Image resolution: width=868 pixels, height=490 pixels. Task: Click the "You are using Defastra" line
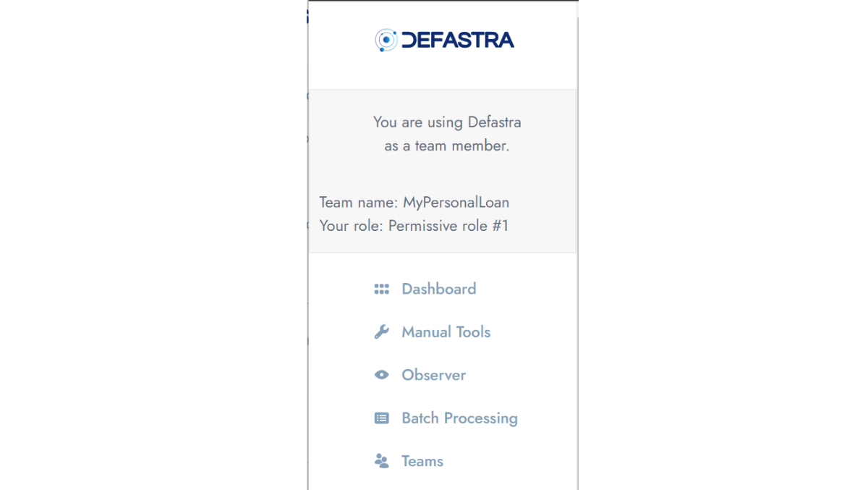pos(446,122)
